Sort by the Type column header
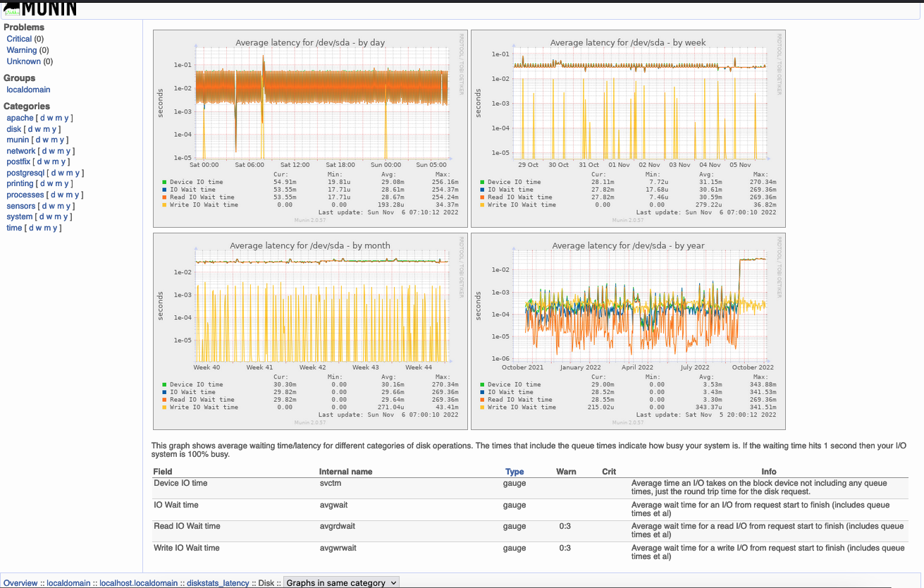Viewport: 924px width, 588px height. 515,472
